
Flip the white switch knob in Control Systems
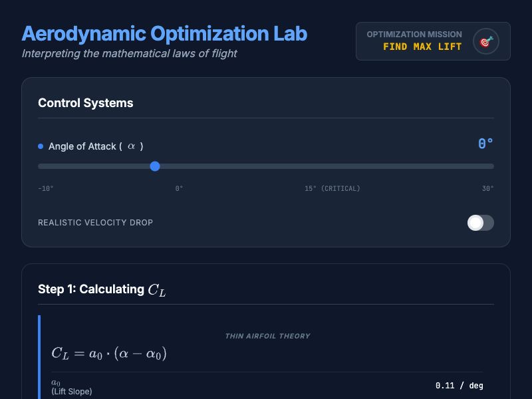pos(475,223)
